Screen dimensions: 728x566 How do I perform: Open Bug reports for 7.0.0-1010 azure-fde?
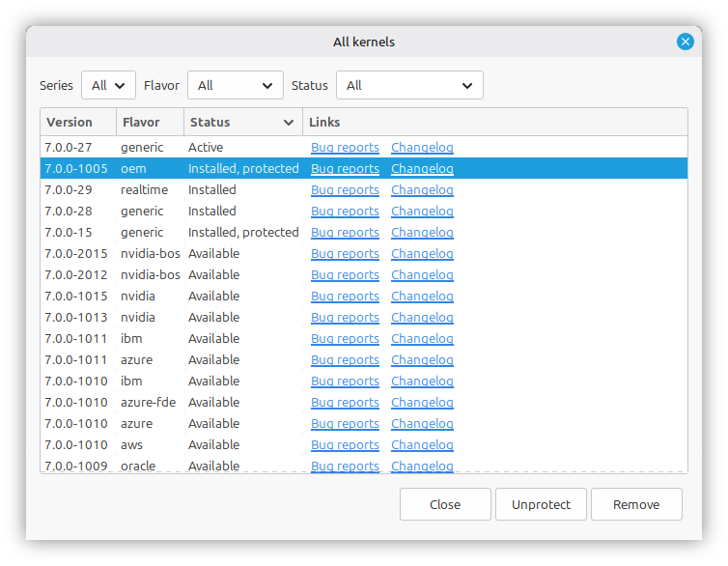point(345,403)
